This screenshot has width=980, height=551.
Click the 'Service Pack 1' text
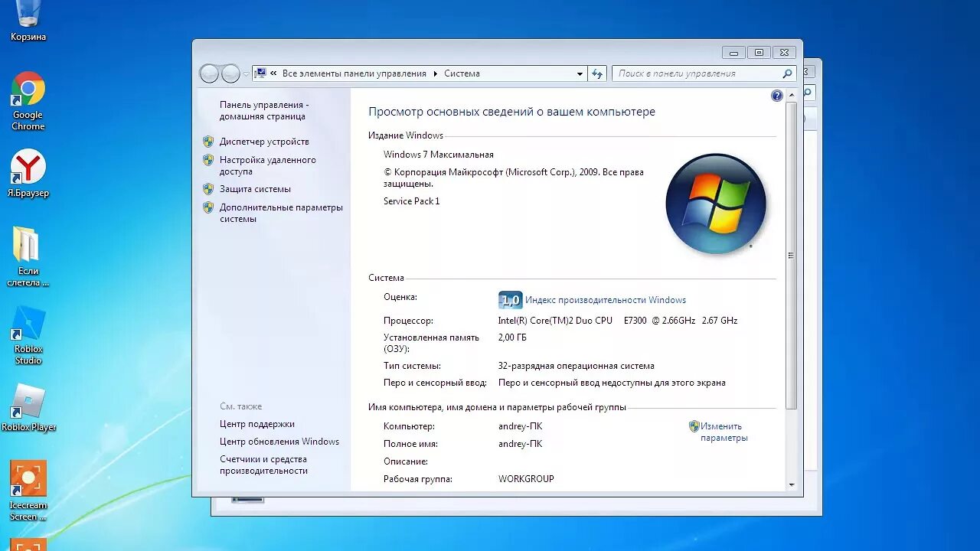click(x=412, y=201)
